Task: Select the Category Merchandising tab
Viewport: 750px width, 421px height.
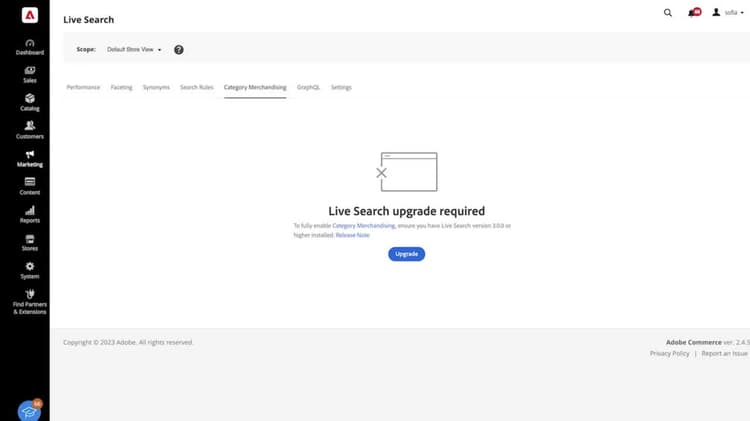Action: (255, 87)
